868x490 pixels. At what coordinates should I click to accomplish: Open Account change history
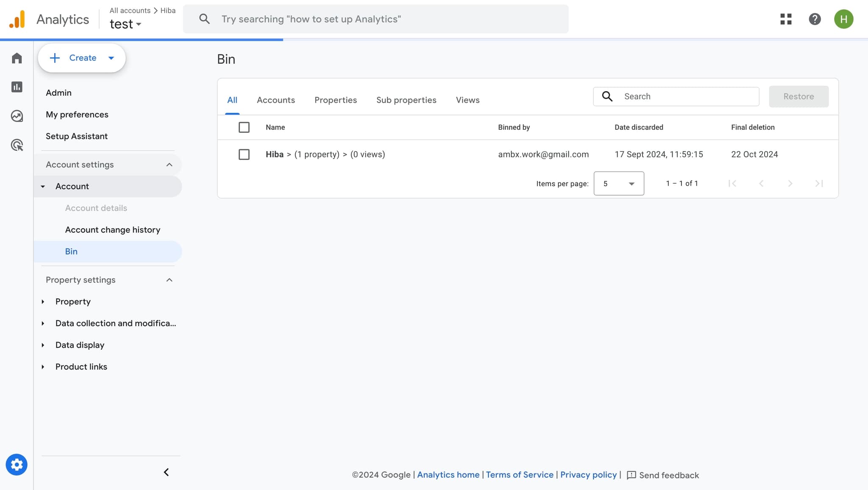[x=112, y=230]
